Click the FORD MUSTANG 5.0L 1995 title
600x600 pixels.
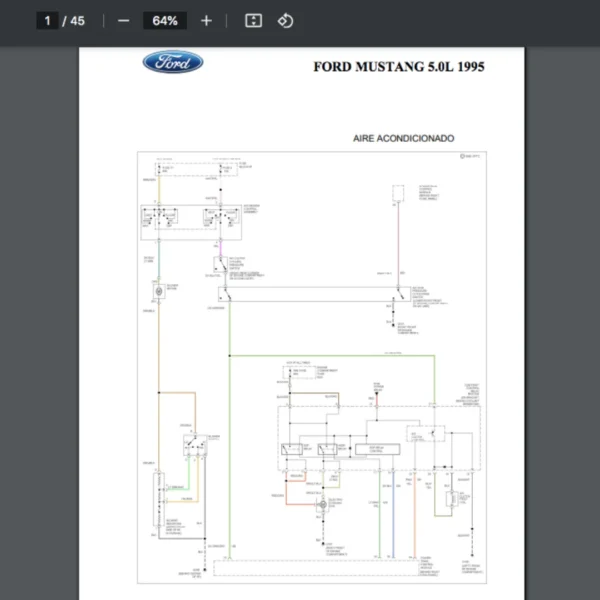point(399,67)
